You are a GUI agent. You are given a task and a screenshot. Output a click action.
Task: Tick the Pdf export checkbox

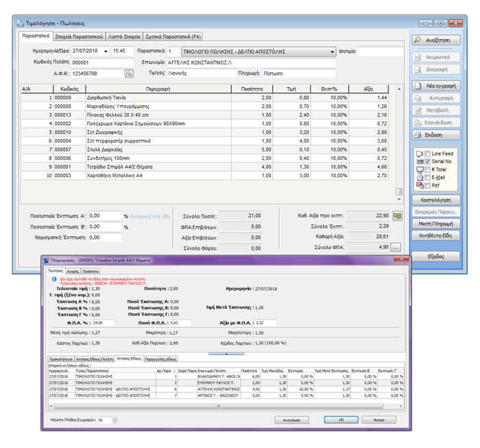pyautogui.click(x=426, y=185)
